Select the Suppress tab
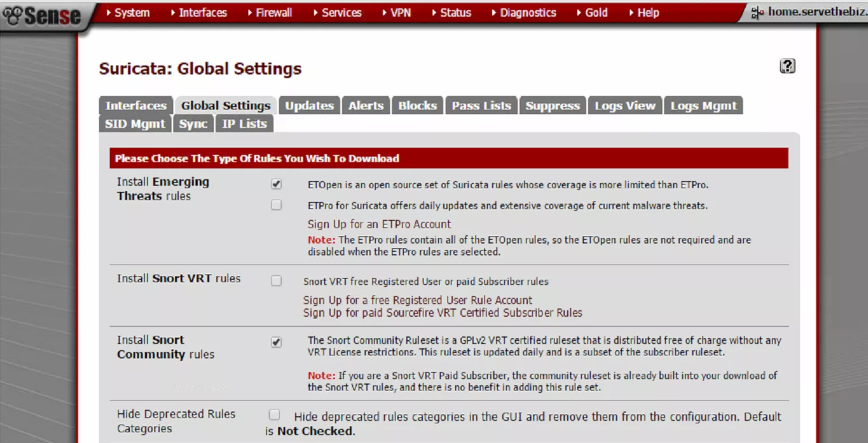 [x=552, y=105]
